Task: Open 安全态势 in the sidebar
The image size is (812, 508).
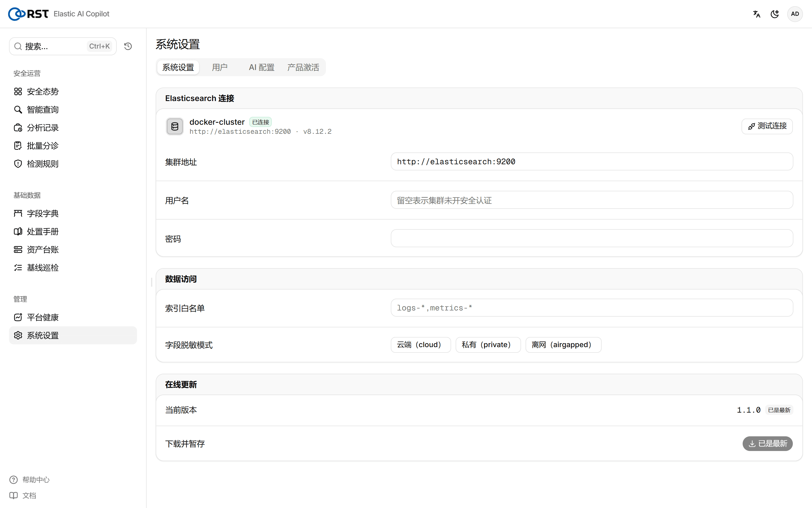Action: tap(73, 91)
